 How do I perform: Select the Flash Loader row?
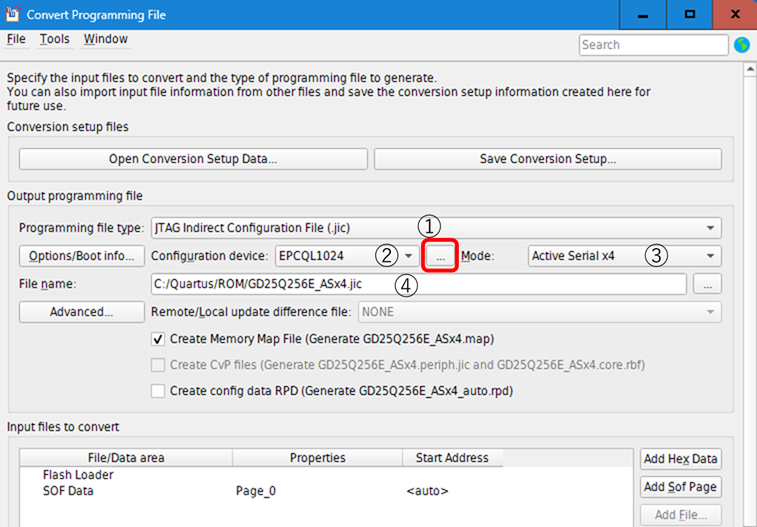point(326,475)
